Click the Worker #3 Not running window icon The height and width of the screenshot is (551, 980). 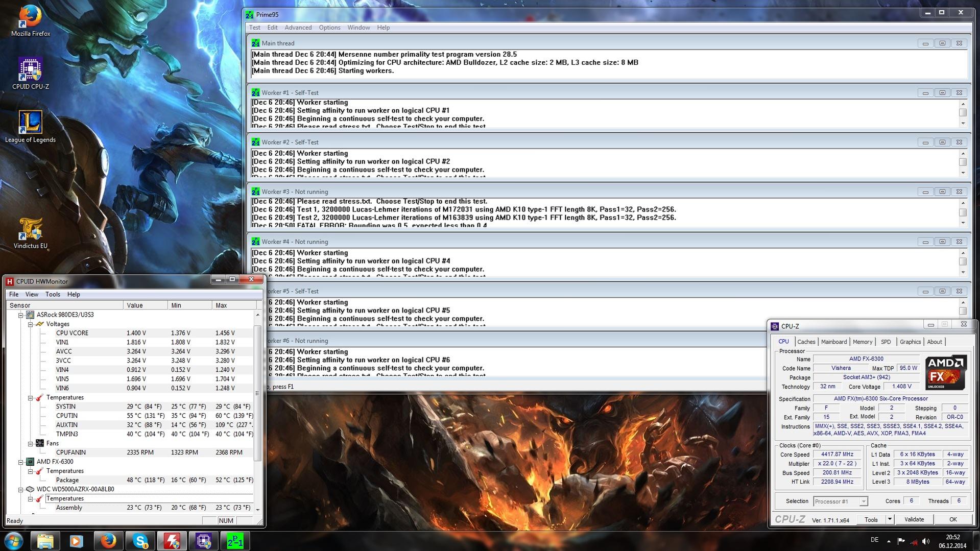pyautogui.click(x=255, y=191)
